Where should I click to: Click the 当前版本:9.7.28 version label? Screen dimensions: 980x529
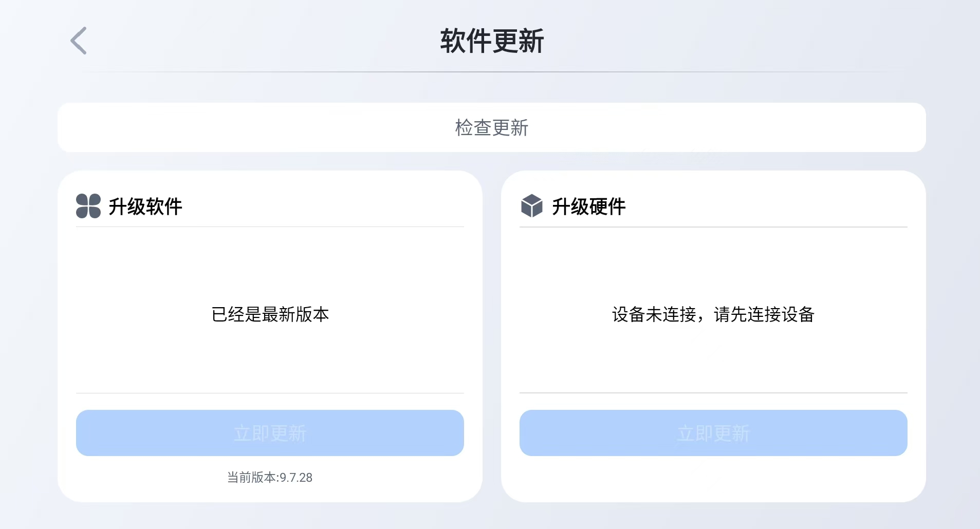[x=270, y=478]
